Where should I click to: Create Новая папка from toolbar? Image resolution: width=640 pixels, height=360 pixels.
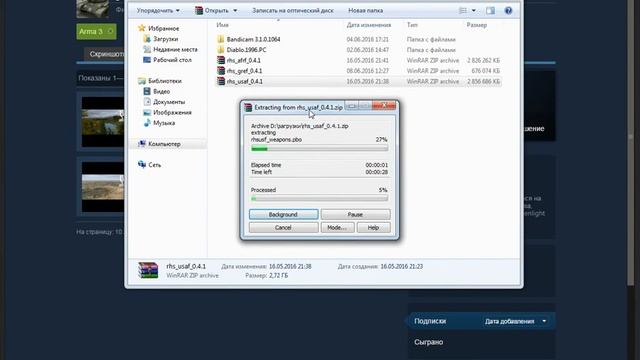(x=365, y=11)
